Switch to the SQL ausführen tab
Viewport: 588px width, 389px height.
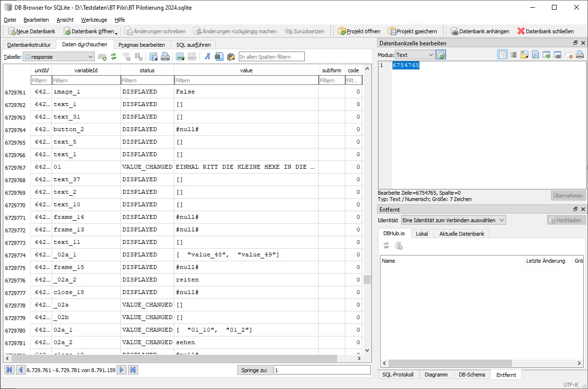click(x=193, y=45)
